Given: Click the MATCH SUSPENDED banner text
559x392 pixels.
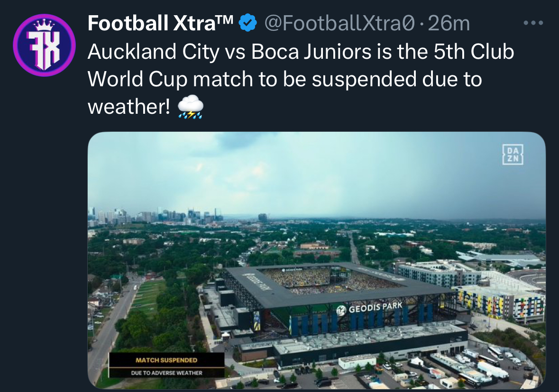Looking at the screenshot, I should coord(166,361).
